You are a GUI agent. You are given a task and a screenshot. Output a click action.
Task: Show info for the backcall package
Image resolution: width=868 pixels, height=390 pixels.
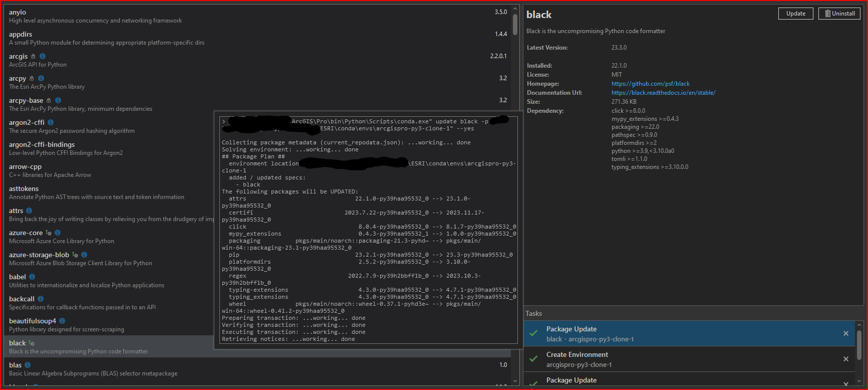point(41,299)
